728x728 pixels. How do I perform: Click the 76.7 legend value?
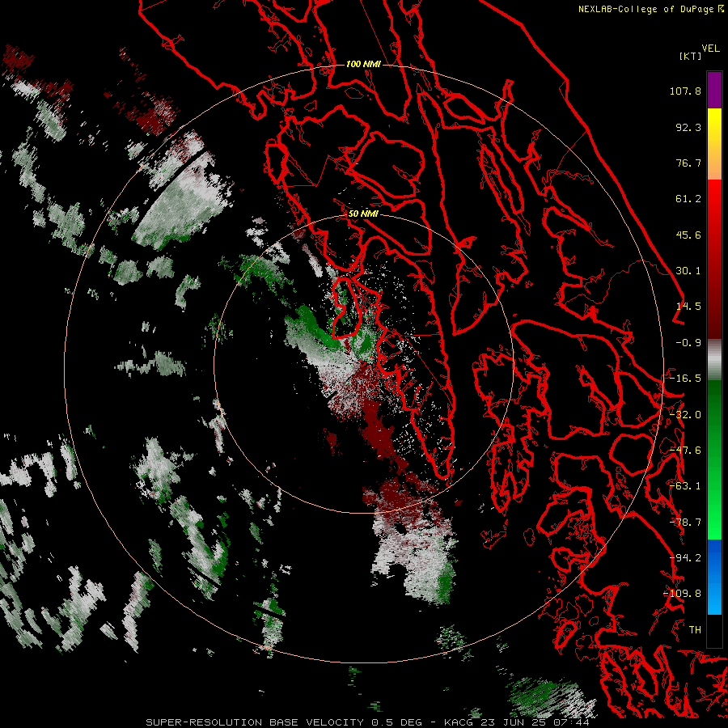click(x=688, y=163)
